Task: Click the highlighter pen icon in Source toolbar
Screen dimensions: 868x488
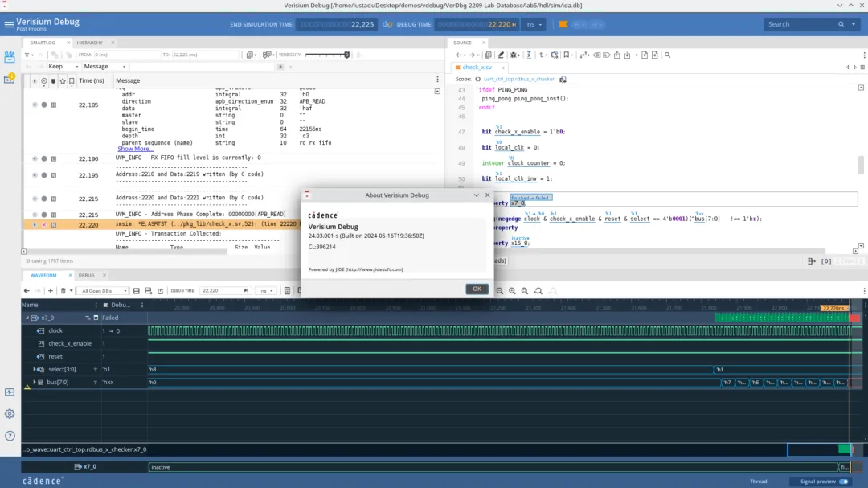Action: [x=501, y=55]
